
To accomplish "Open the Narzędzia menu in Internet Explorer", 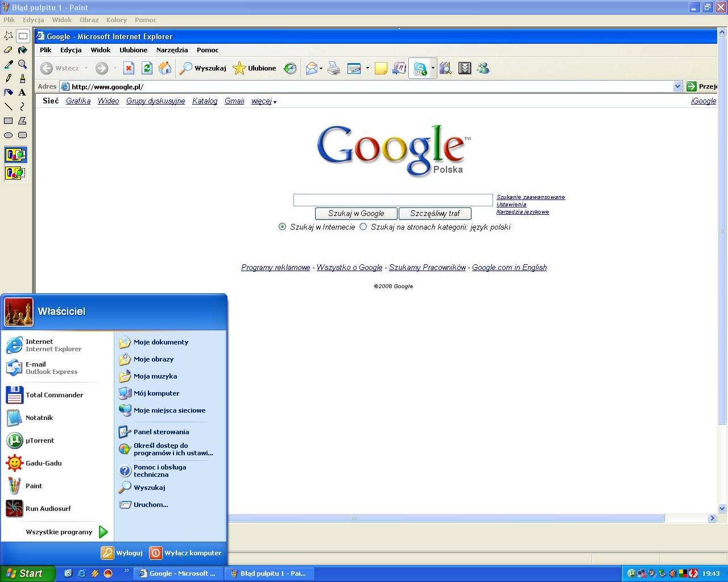I will pyautogui.click(x=172, y=50).
